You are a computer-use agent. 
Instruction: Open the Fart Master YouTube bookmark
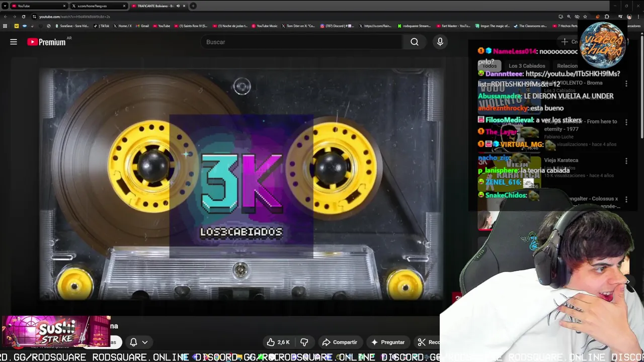453,26
